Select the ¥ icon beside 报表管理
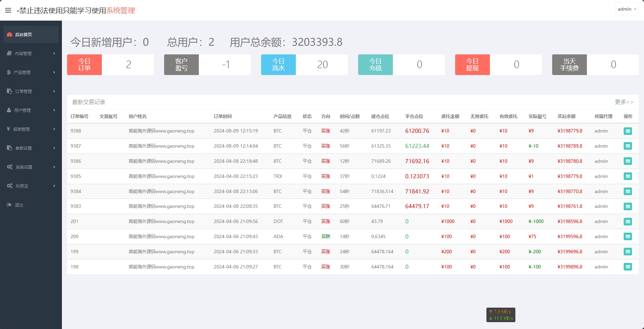644x329 pixels. (x=9, y=129)
